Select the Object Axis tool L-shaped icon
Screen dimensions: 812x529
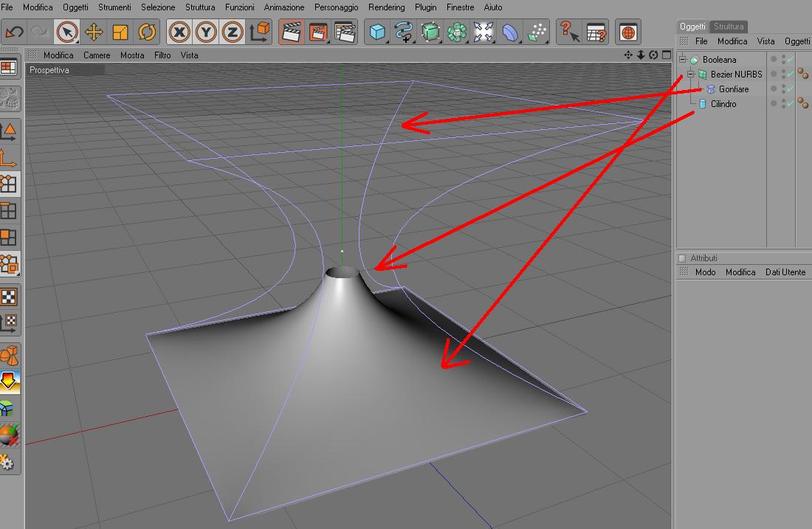click(x=9, y=157)
